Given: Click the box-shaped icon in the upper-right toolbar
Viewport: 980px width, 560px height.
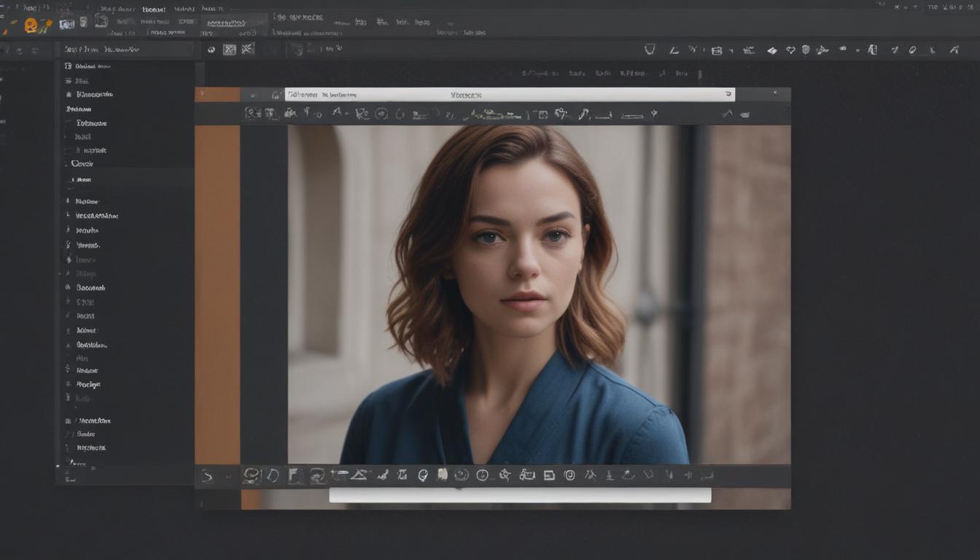Looking at the screenshot, I should pyautogui.click(x=717, y=50).
